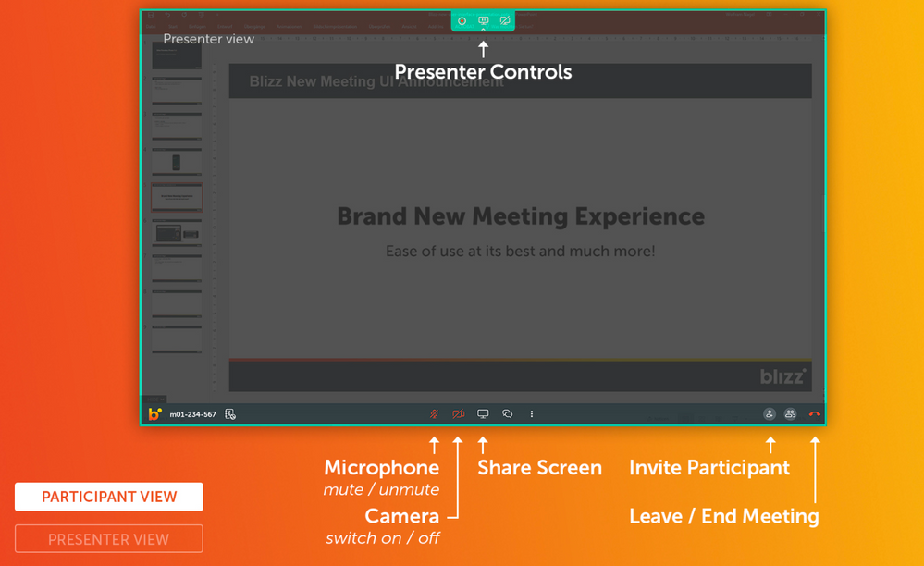
Task: Click the Invite Participant icon
Action: click(x=769, y=414)
